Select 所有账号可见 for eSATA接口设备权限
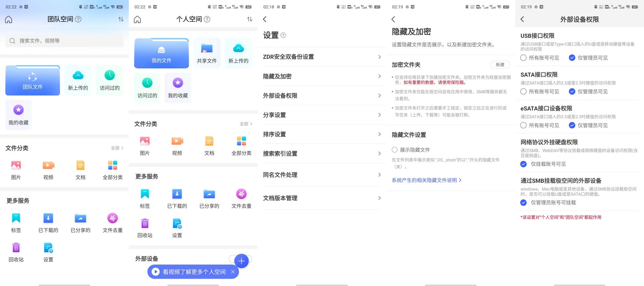Viewport: 644px width, 286px height. click(540, 125)
